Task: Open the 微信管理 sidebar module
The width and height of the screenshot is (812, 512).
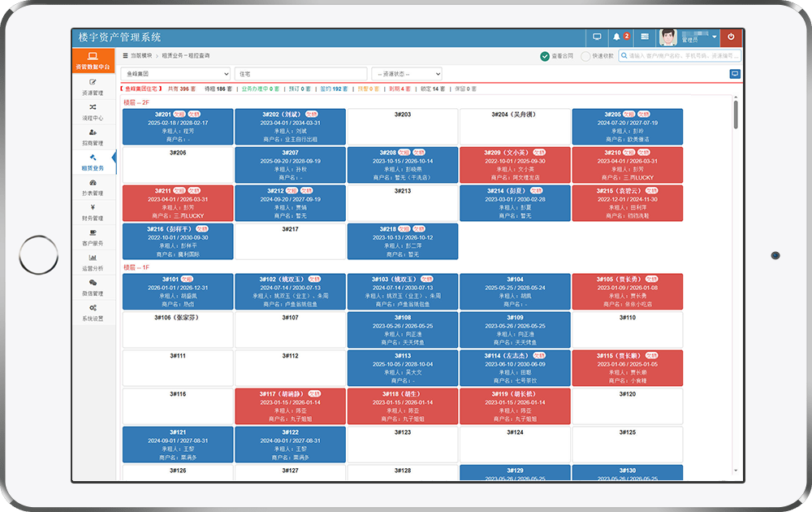Action: pyautogui.click(x=93, y=288)
